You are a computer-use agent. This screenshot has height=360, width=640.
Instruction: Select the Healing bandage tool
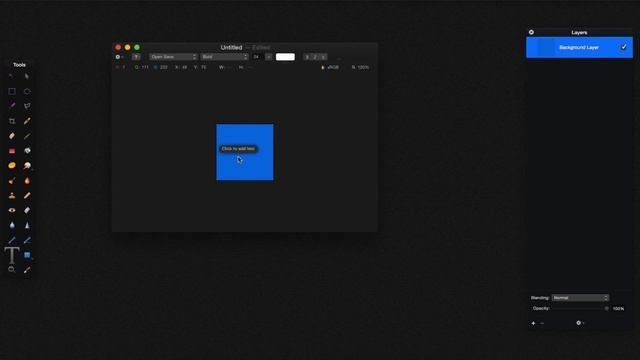pos(27,195)
